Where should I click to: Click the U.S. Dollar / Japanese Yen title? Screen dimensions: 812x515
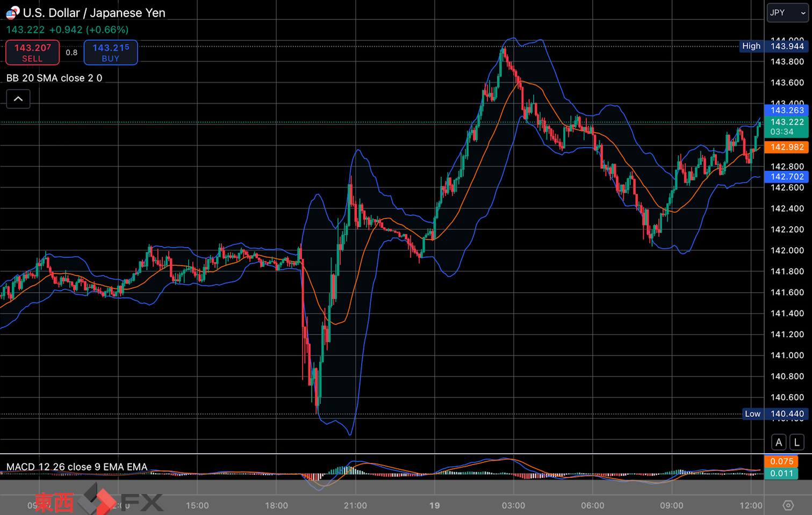click(94, 12)
